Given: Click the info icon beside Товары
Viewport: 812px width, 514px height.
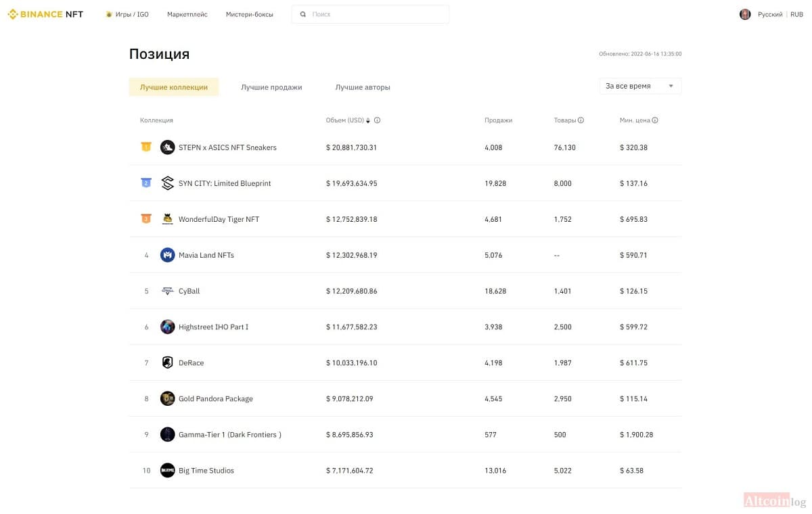Looking at the screenshot, I should 581,120.
